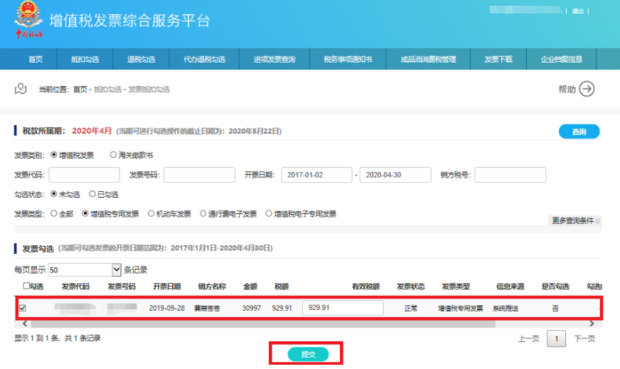The width and height of the screenshot is (620, 369).
Task: Select invoice type 全部 radio
Action: (x=54, y=214)
